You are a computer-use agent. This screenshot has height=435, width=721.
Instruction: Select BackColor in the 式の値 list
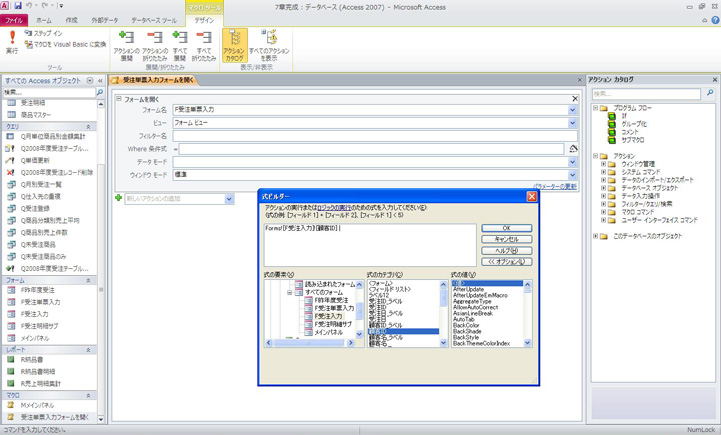(466, 325)
